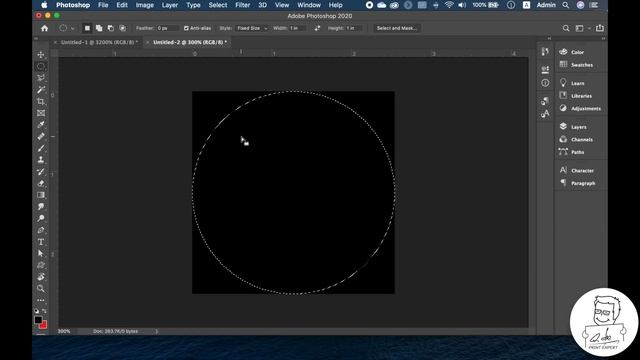
Task: Select the Zoom tool in toolbox
Action: (x=41, y=289)
